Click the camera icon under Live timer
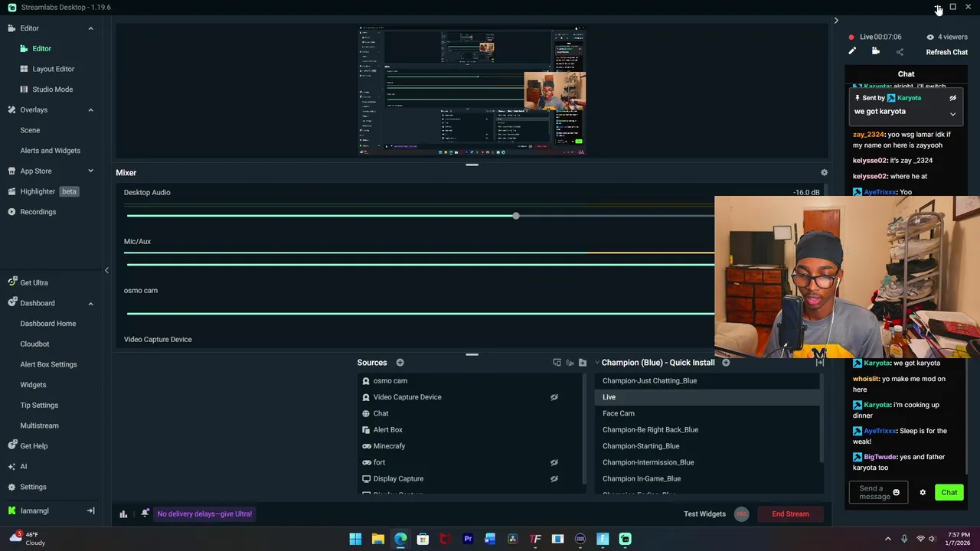 pyautogui.click(x=876, y=51)
